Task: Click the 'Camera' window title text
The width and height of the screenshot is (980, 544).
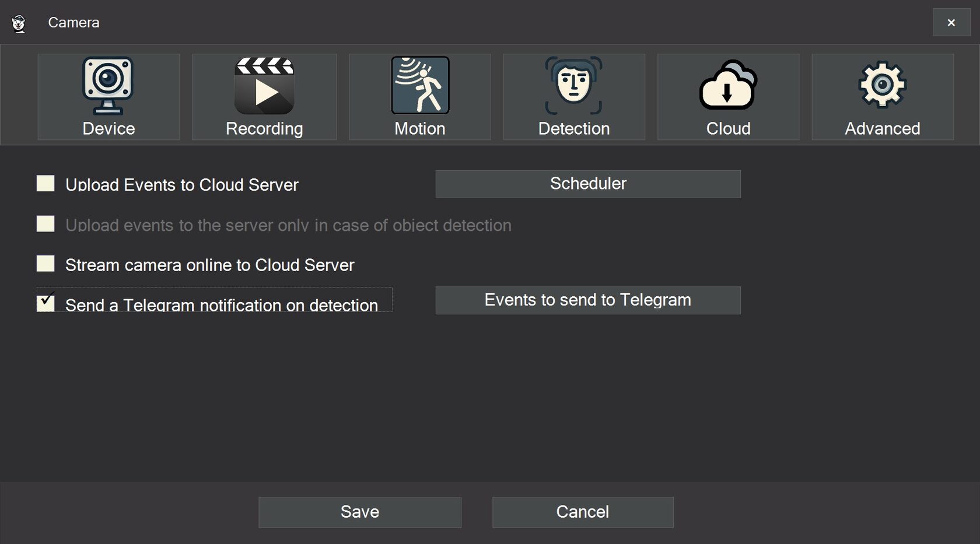Action: (x=73, y=23)
